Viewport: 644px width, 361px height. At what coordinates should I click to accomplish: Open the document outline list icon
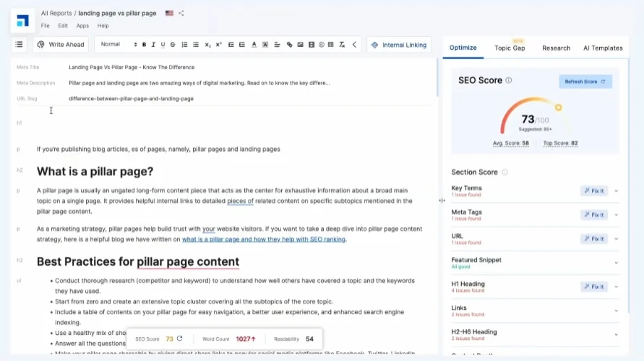(x=19, y=44)
